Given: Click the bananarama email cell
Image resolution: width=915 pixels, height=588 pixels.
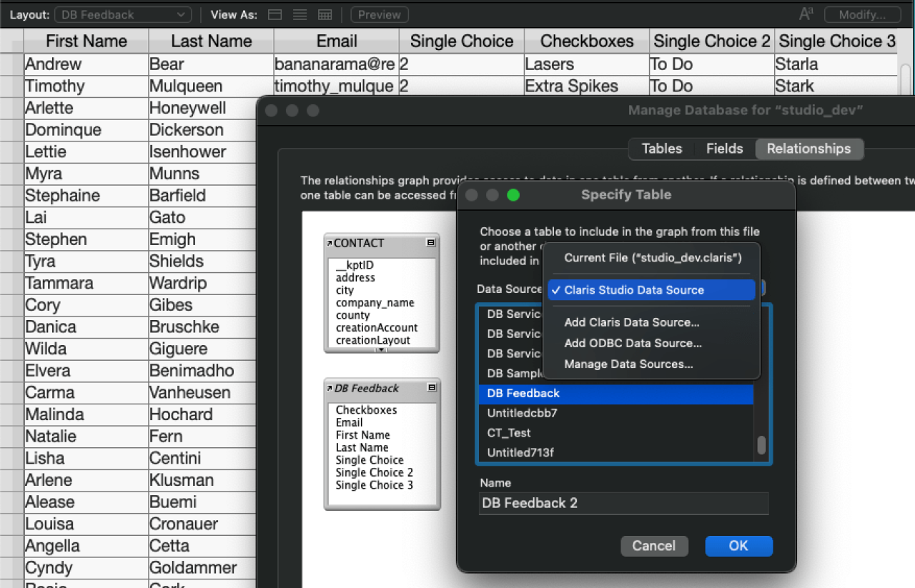Looking at the screenshot, I should [x=337, y=64].
